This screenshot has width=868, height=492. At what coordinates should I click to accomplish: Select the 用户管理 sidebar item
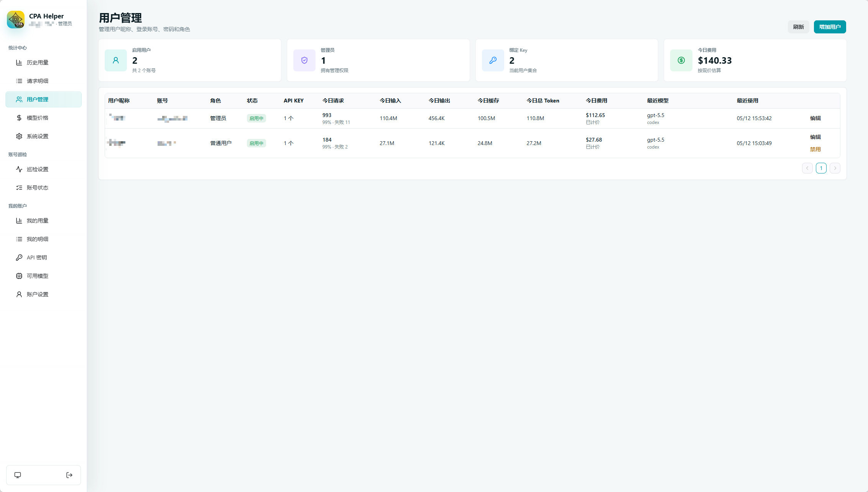click(x=43, y=99)
